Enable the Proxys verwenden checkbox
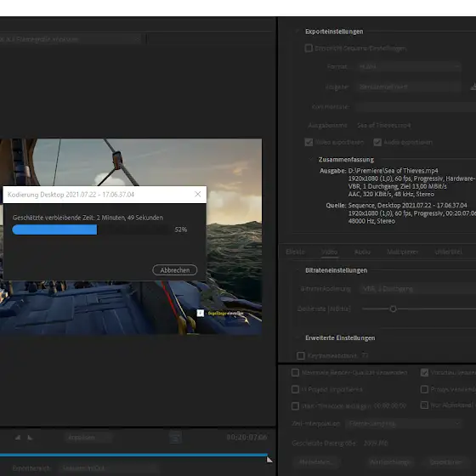476x476 pixels. tap(424, 389)
